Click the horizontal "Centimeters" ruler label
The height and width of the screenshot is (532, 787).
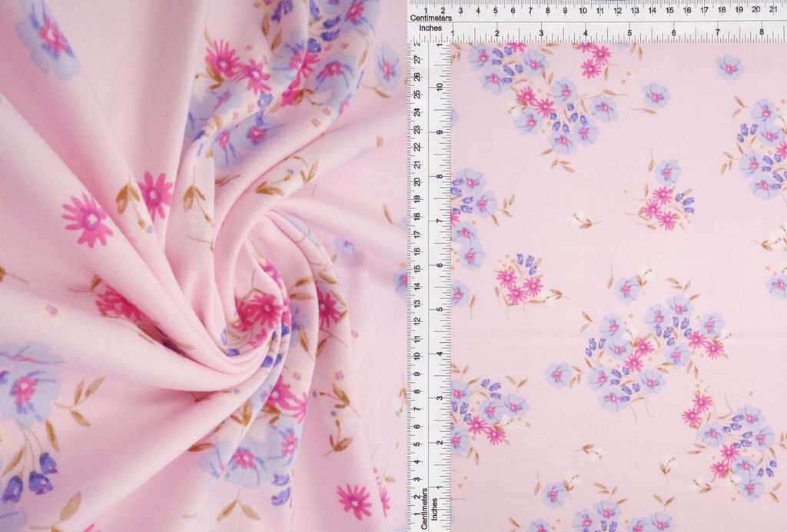pos(430,18)
